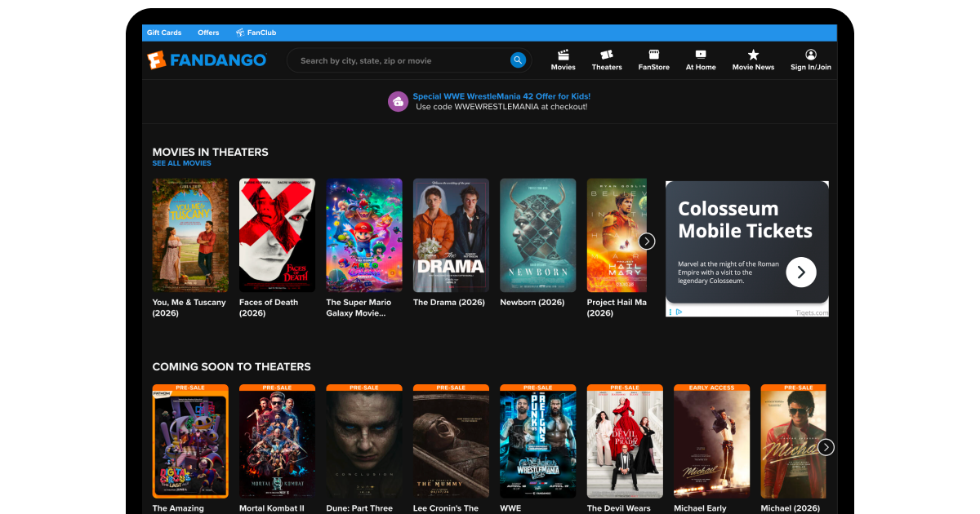This screenshot has width=980, height=514.
Task: Open The Devil Wears Prada poster
Action: pyautogui.click(x=625, y=441)
